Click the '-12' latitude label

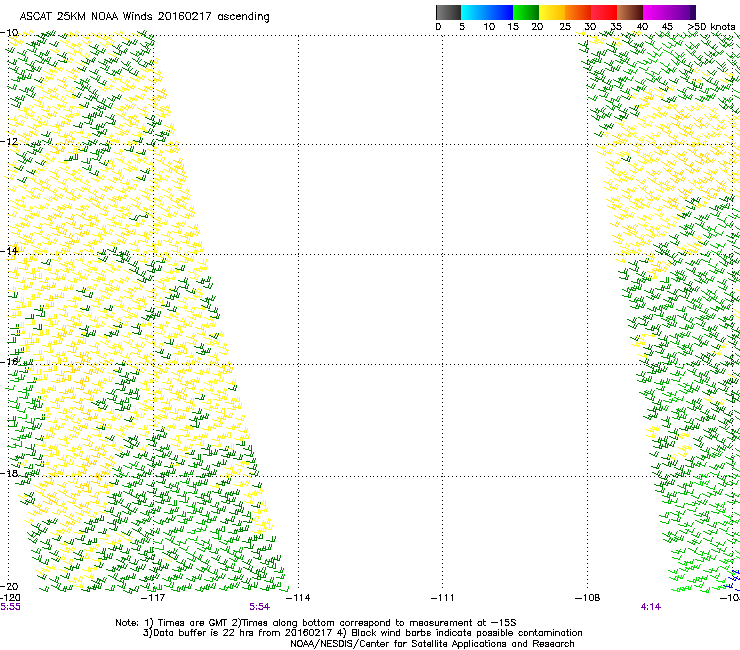9,141
